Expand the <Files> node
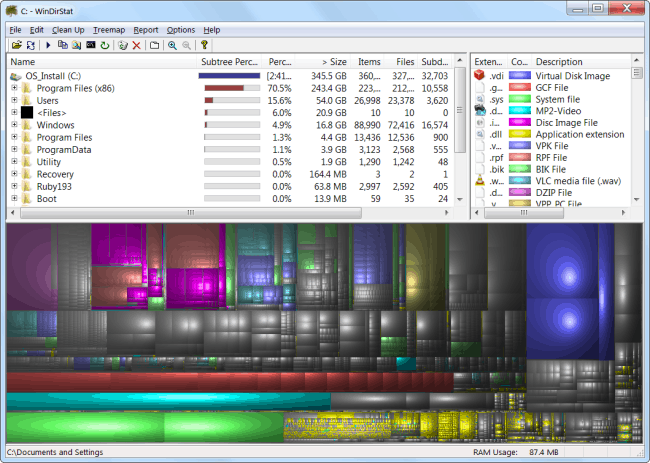 14,112
